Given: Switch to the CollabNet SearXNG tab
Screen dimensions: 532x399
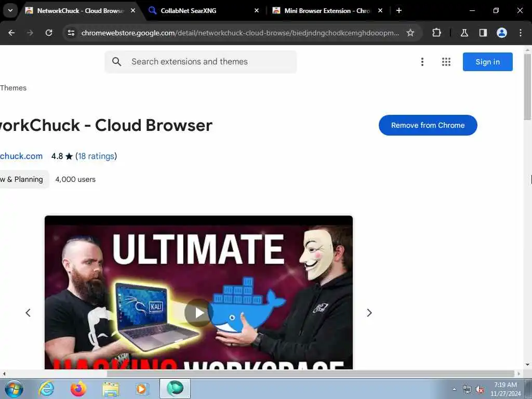Looking at the screenshot, I should 204,10.
